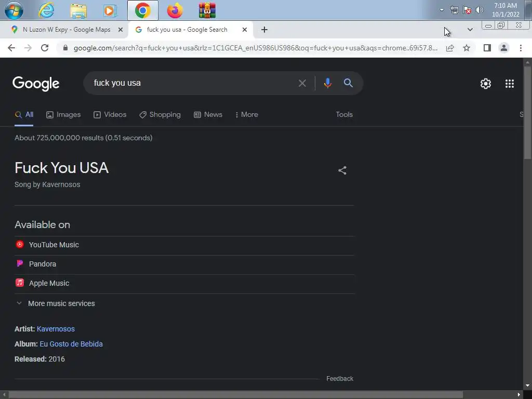Open the Windows Start menu orb
The height and width of the screenshot is (399, 532).
pos(14,10)
